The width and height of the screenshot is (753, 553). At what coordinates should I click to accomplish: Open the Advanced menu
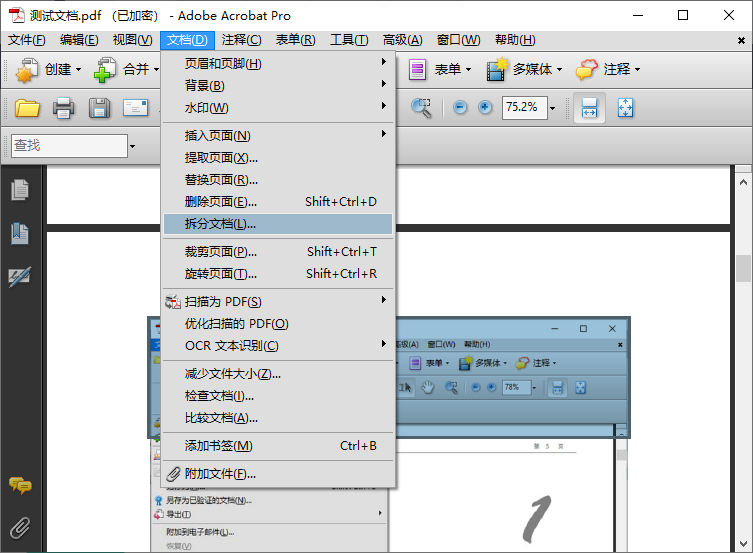402,40
